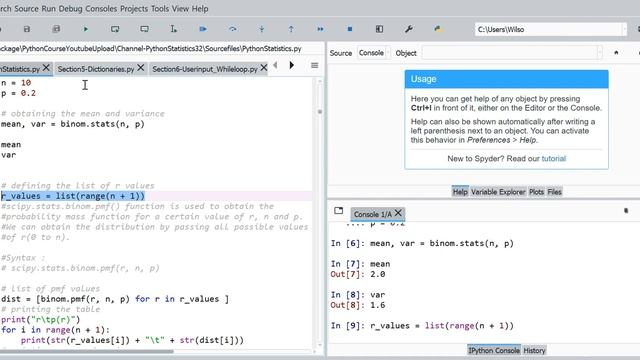Click the Save all files icon
640x360 pixels.
pyautogui.click(x=56, y=29)
